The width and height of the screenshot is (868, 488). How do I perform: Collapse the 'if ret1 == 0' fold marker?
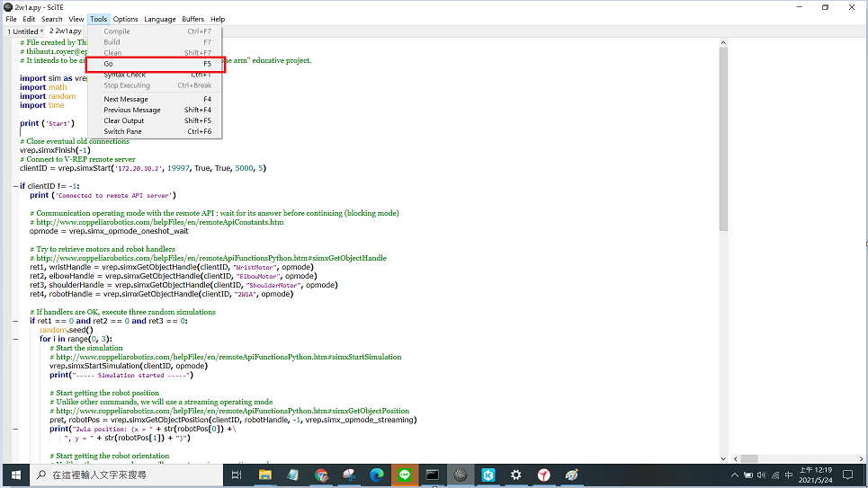click(15, 321)
